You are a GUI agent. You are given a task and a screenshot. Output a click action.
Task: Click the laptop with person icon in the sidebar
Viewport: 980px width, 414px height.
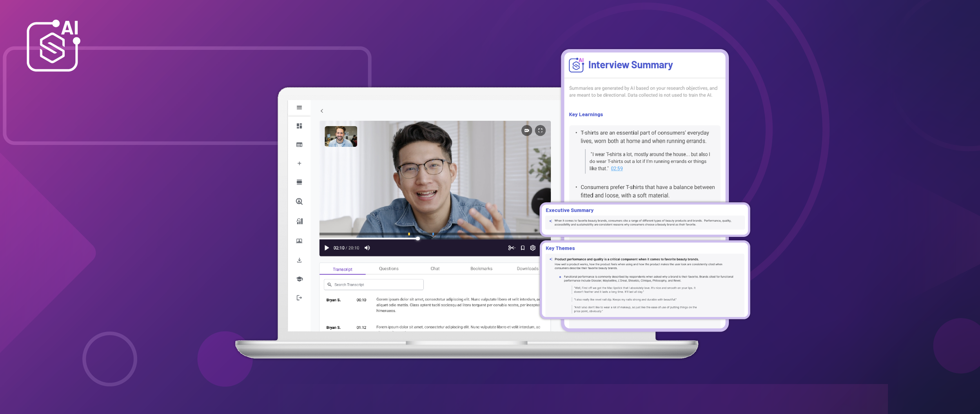(x=299, y=241)
